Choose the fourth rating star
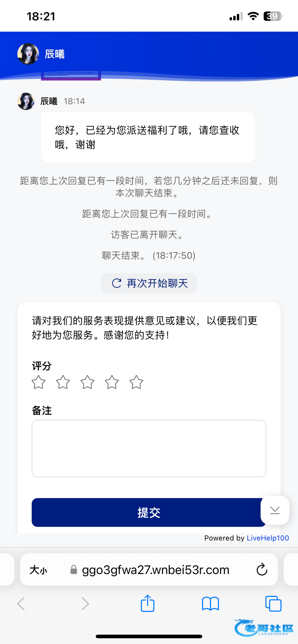The height and width of the screenshot is (644, 298). (112, 382)
